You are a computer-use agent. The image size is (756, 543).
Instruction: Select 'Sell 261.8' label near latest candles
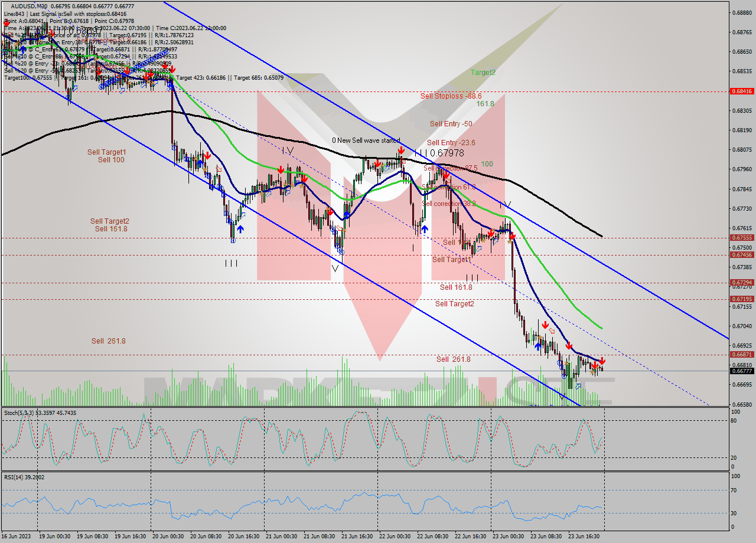click(454, 359)
